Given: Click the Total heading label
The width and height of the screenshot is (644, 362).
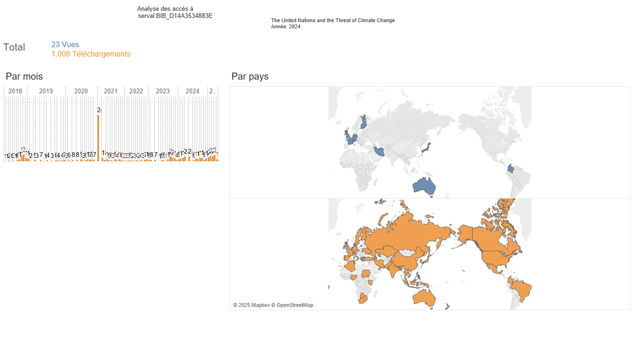Looking at the screenshot, I should pos(14,47).
